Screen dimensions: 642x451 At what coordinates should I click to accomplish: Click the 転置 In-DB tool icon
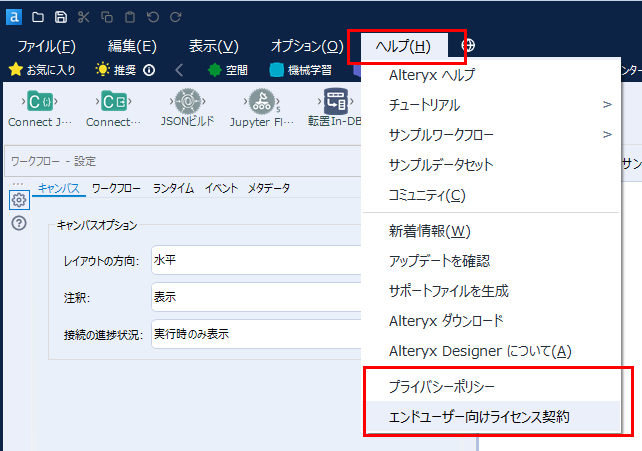(334, 101)
